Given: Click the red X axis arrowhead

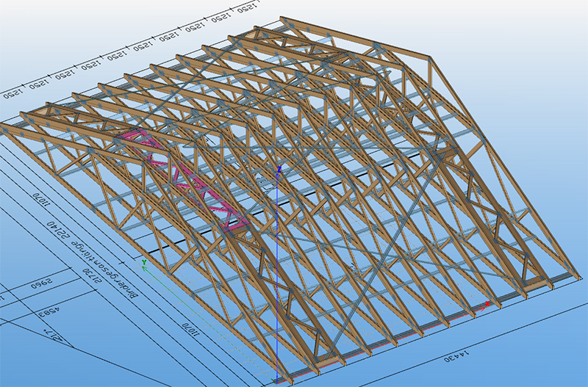Looking at the screenshot, I should coord(487,302).
